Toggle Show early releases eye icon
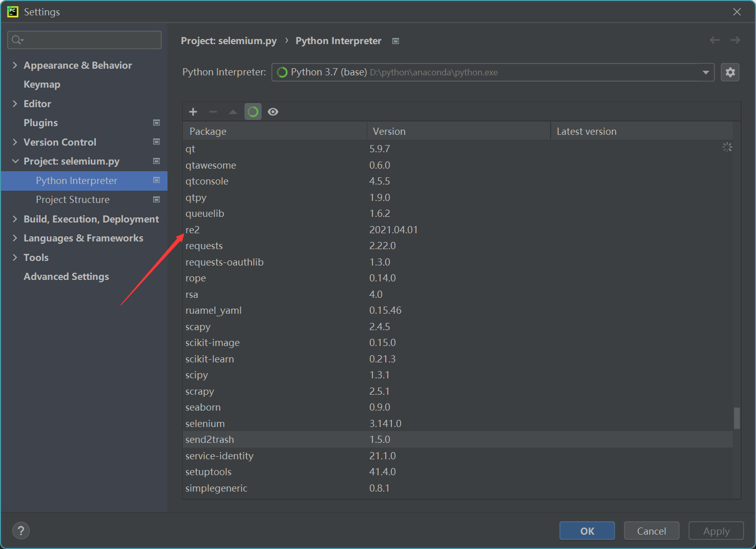Screen dimensions: 756x549 pos(273,112)
